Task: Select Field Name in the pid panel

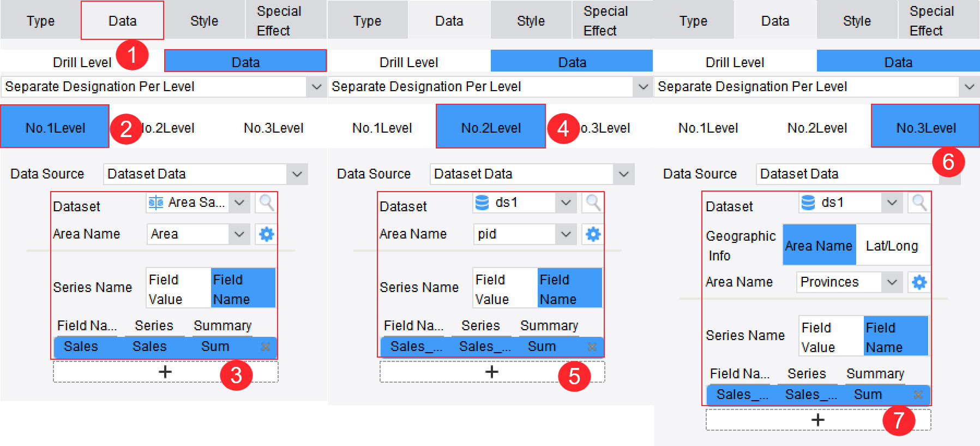Action: (569, 288)
